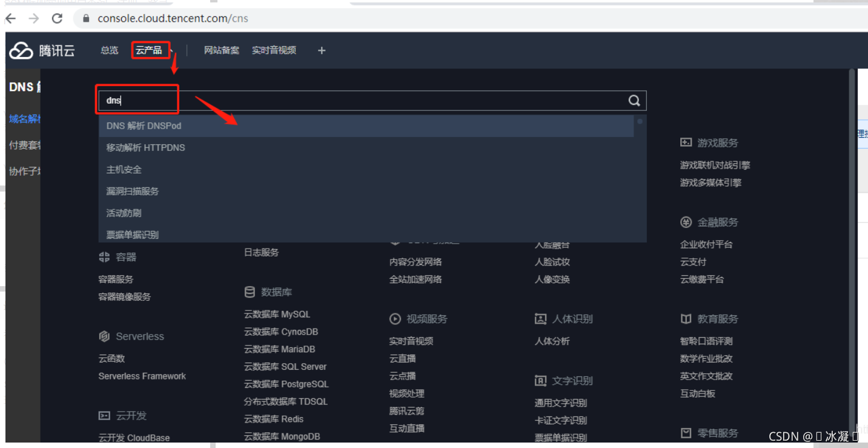Open the 云产品 menu
The image size is (868, 448).
coord(149,50)
